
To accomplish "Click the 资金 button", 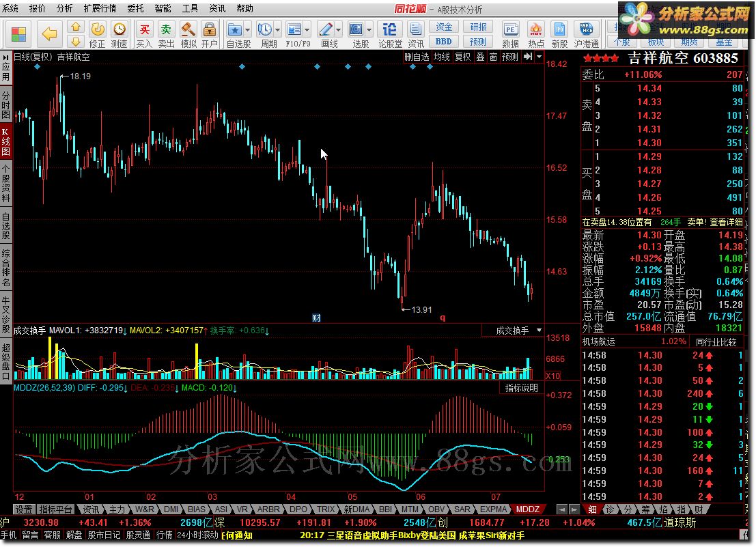I will [444, 27].
